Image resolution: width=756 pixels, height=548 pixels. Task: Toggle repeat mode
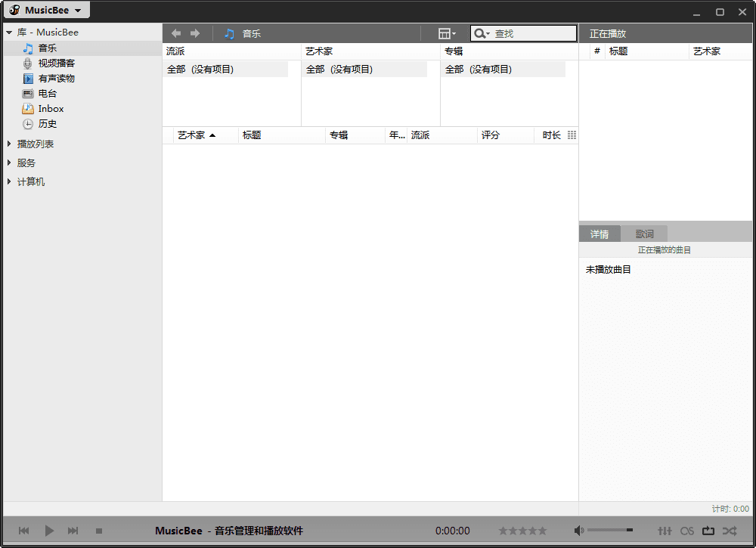(x=708, y=531)
